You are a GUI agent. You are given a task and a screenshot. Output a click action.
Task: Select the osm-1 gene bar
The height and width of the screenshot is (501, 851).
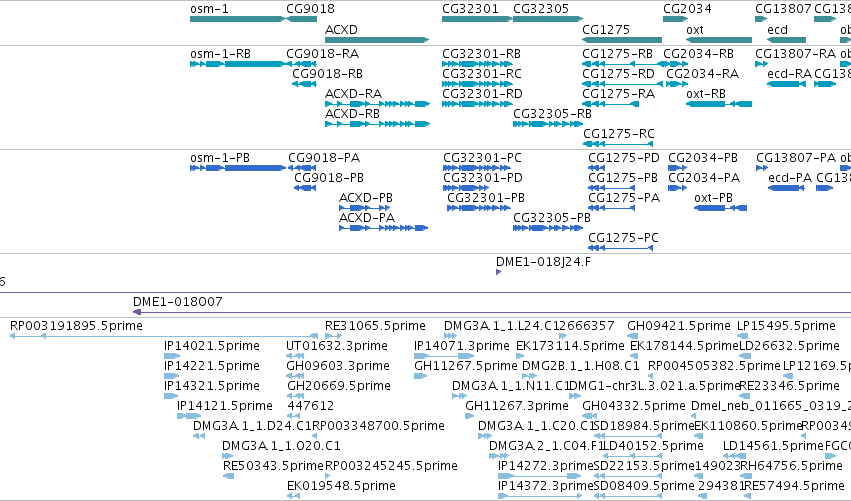coord(238,19)
